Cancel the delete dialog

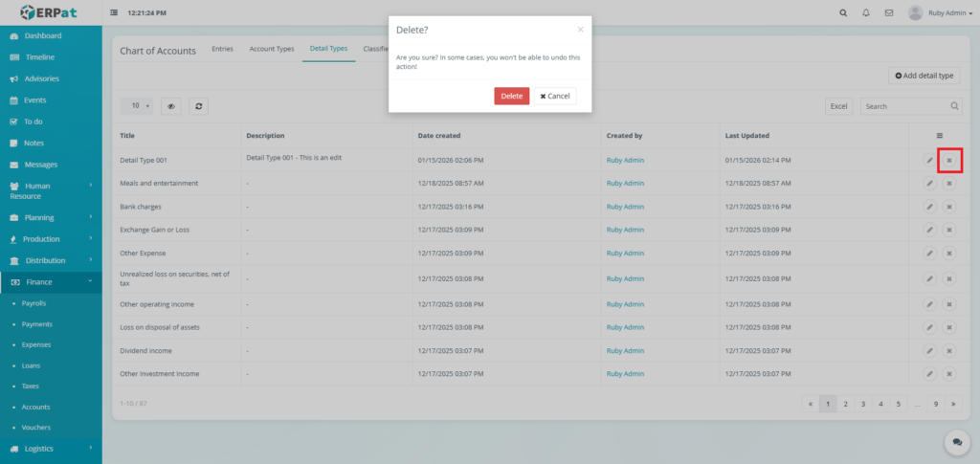(555, 96)
